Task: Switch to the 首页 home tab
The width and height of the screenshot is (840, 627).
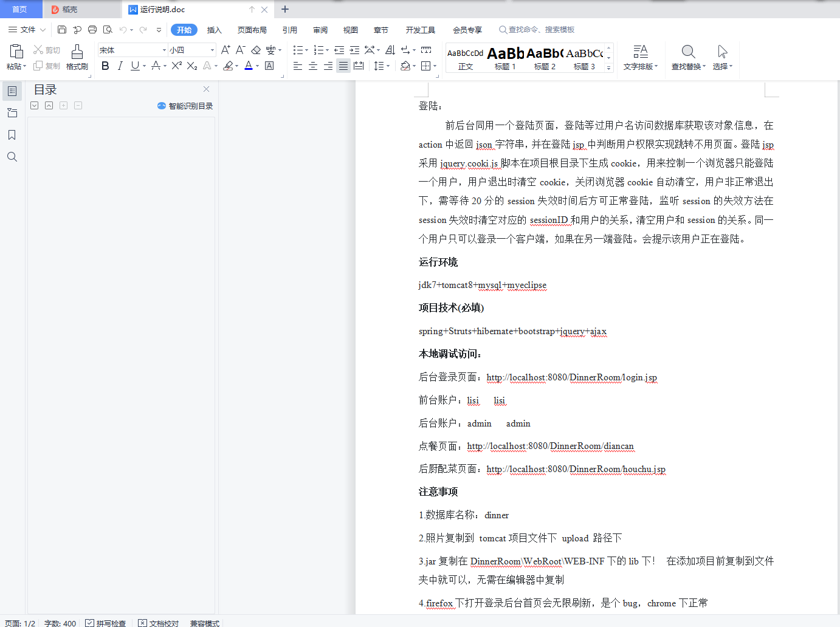Action: 20,9
